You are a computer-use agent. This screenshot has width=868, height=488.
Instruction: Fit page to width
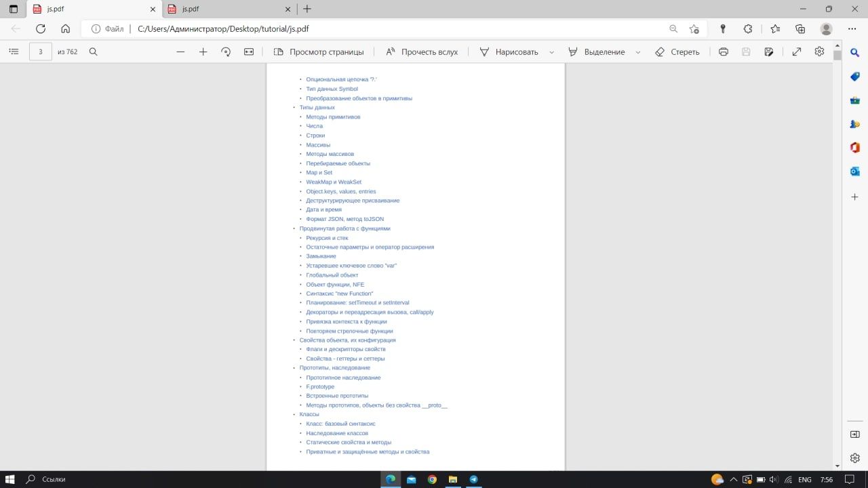[249, 52]
